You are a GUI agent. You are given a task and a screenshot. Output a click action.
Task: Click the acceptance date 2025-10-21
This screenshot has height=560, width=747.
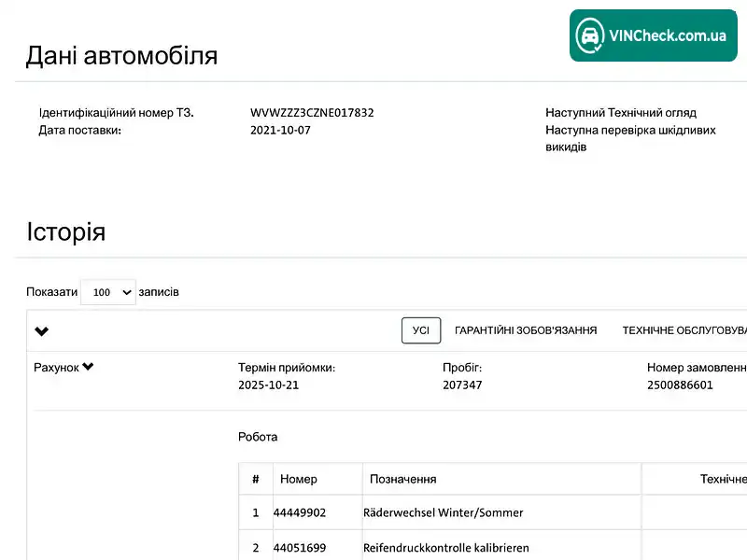point(268,385)
